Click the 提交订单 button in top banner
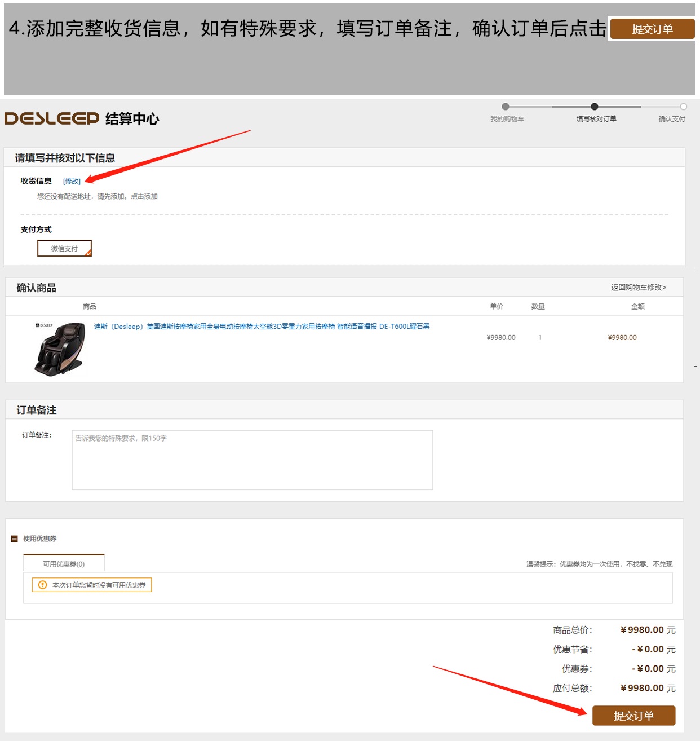Screen dimensions: 700x741 652,29
